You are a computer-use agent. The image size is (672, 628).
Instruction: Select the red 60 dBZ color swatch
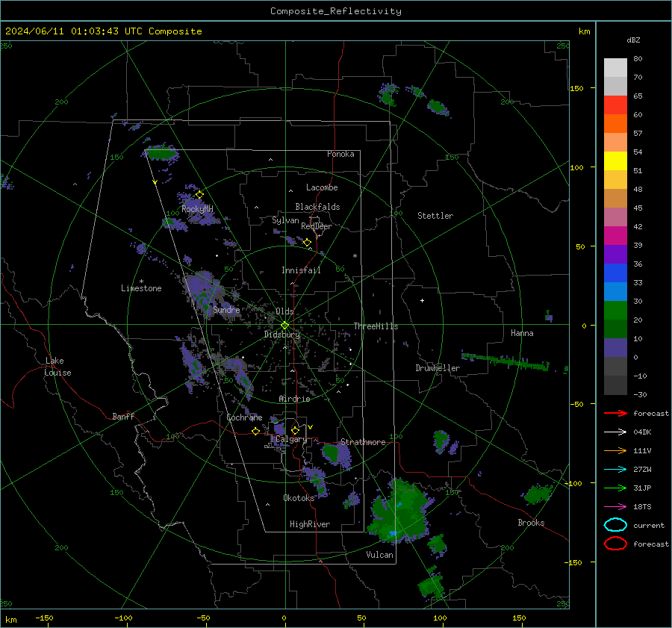tap(615, 105)
